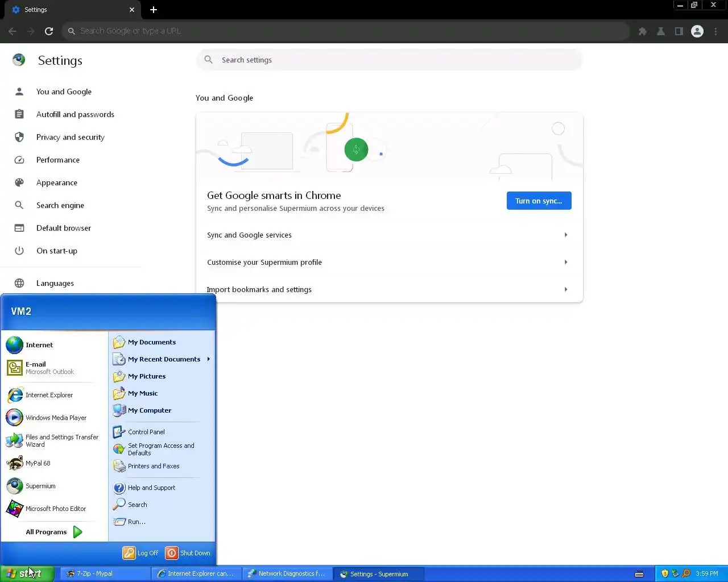Expand Customise your Supermium profile row
Screen dimensions: 728x582
coord(390,262)
